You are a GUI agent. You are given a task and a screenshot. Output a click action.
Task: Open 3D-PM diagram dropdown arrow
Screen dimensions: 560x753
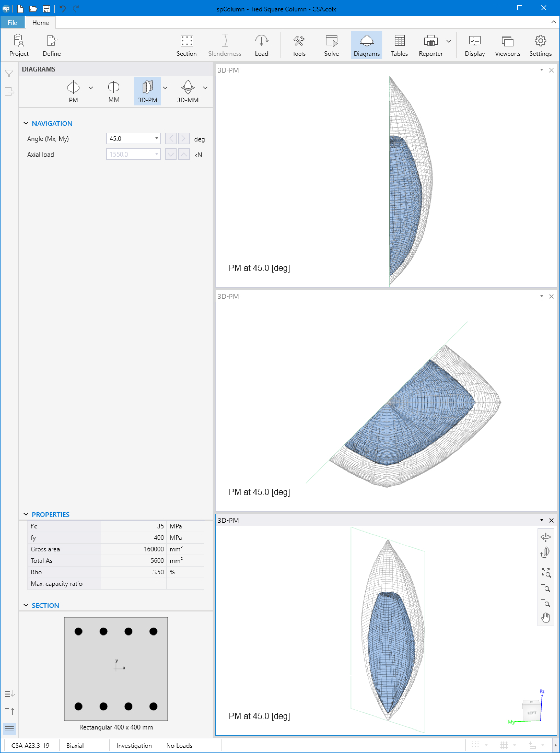tap(165, 88)
